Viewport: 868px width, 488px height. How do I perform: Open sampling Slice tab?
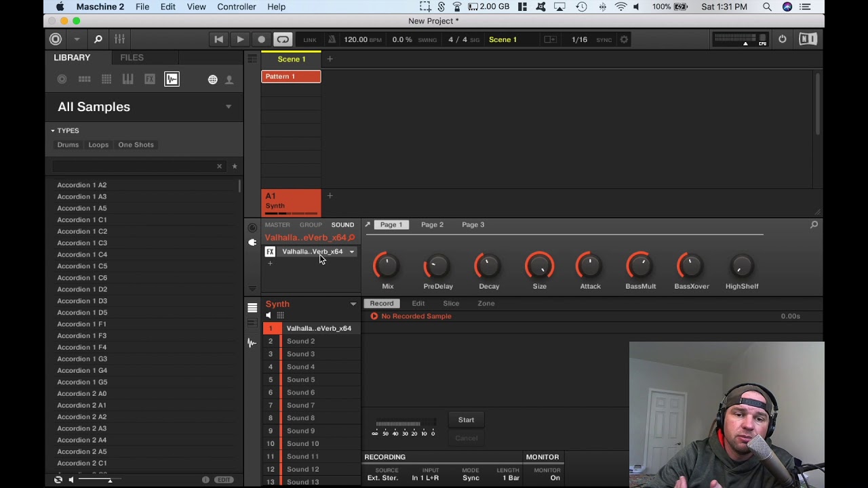tap(451, 304)
